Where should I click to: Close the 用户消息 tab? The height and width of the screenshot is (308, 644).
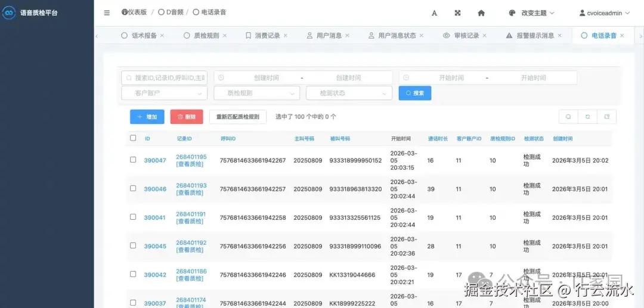click(348, 36)
